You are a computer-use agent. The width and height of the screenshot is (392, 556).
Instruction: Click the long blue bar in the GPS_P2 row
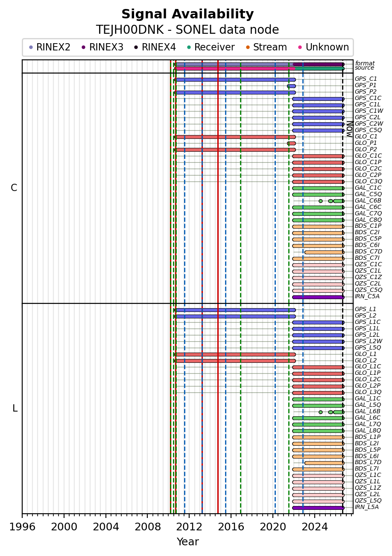click(x=235, y=92)
